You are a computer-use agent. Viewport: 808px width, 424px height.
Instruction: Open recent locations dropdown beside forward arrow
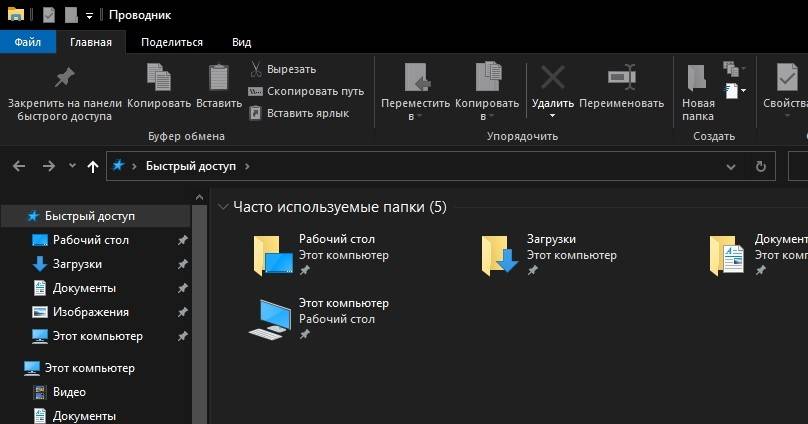pyautogui.click(x=73, y=166)
